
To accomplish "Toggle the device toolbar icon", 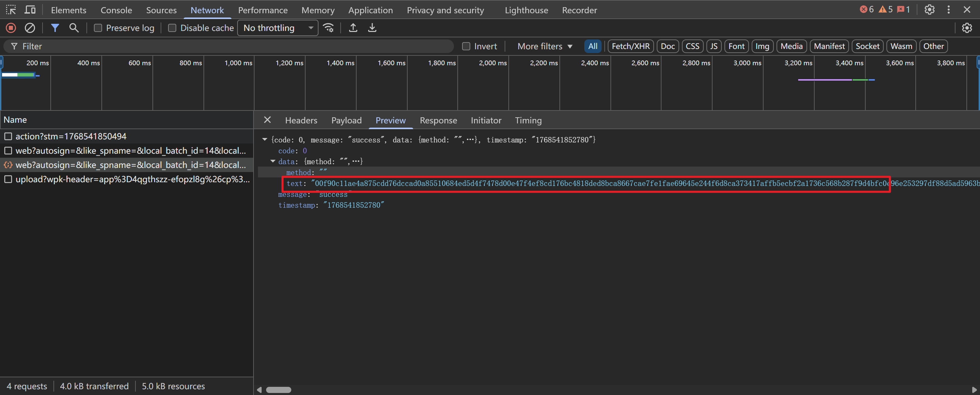I will [30, 10].
